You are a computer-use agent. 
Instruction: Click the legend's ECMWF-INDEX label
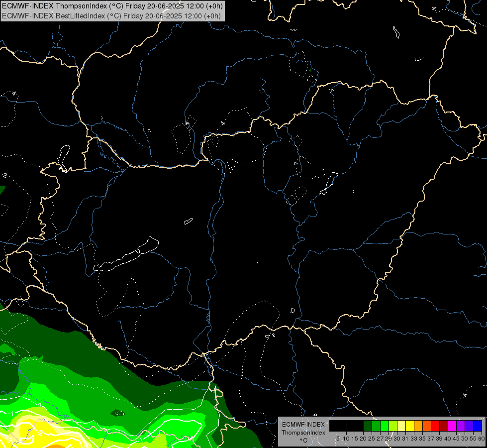coord(303,425)
